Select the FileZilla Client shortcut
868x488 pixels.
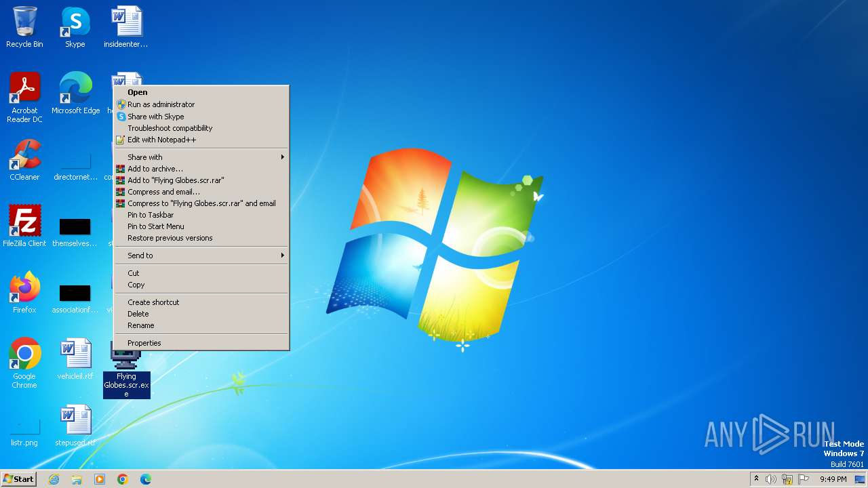coord(24,226)
